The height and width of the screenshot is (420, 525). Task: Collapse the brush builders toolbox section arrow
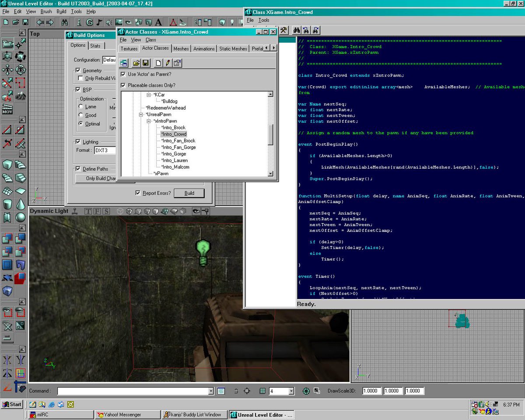click(x=22, y=154)
